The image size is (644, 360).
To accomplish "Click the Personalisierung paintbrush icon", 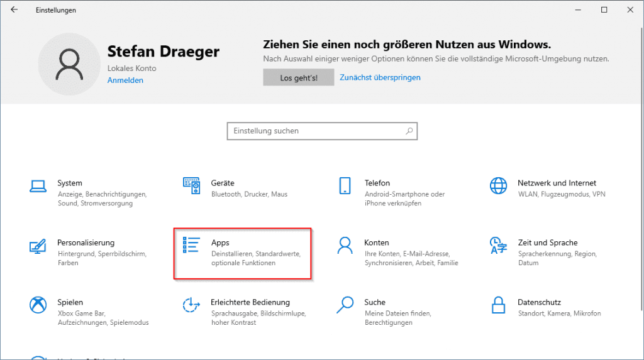I will (x=38, y=246).
